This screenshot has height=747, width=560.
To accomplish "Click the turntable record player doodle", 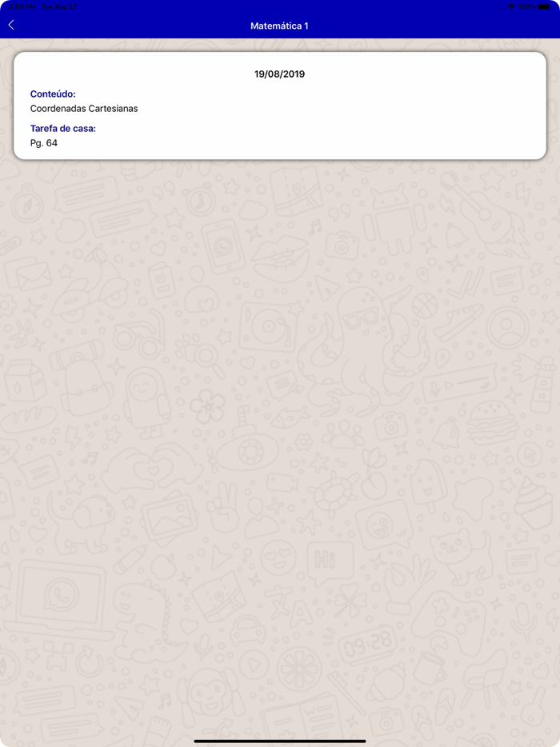I will (267, 327).
